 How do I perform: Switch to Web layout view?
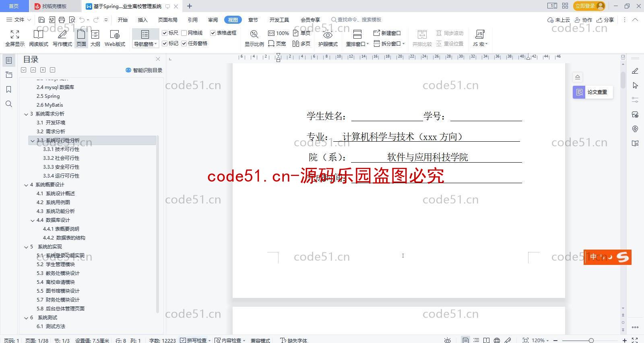(x=115, y=38)
